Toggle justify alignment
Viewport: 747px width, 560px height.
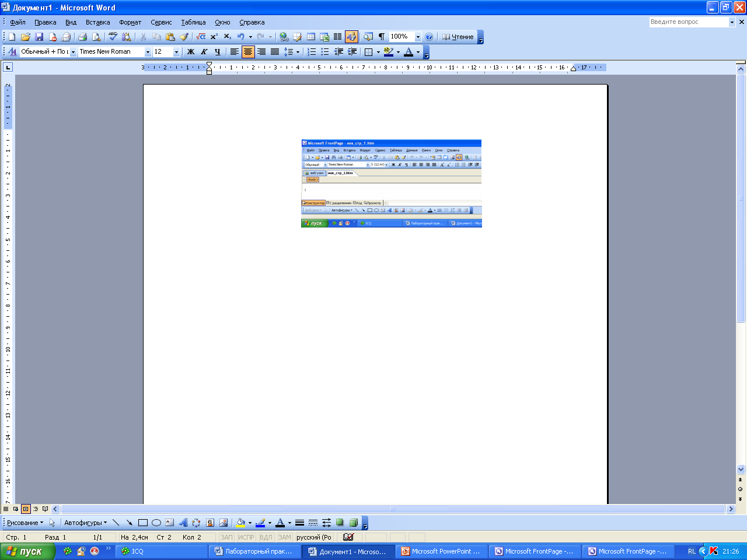coord(275,52)
